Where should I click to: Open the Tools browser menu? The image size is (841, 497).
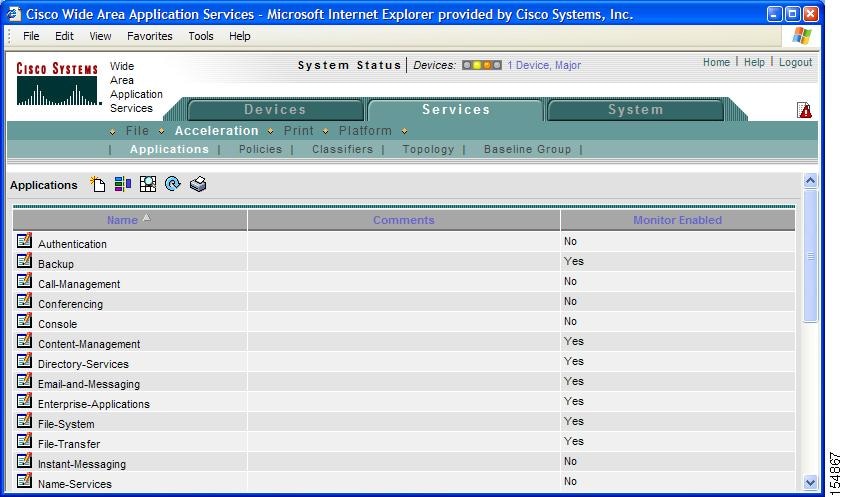click(x=201, y=36)
